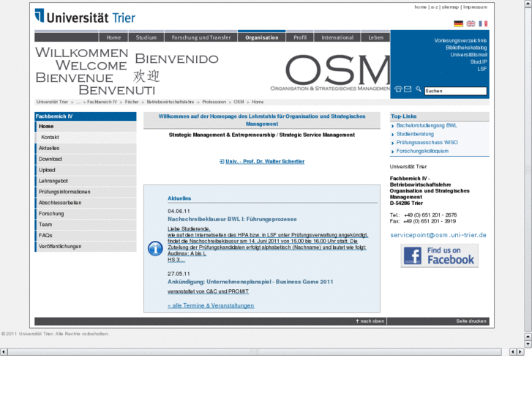Click the nach oben footer link

[370, 321]
